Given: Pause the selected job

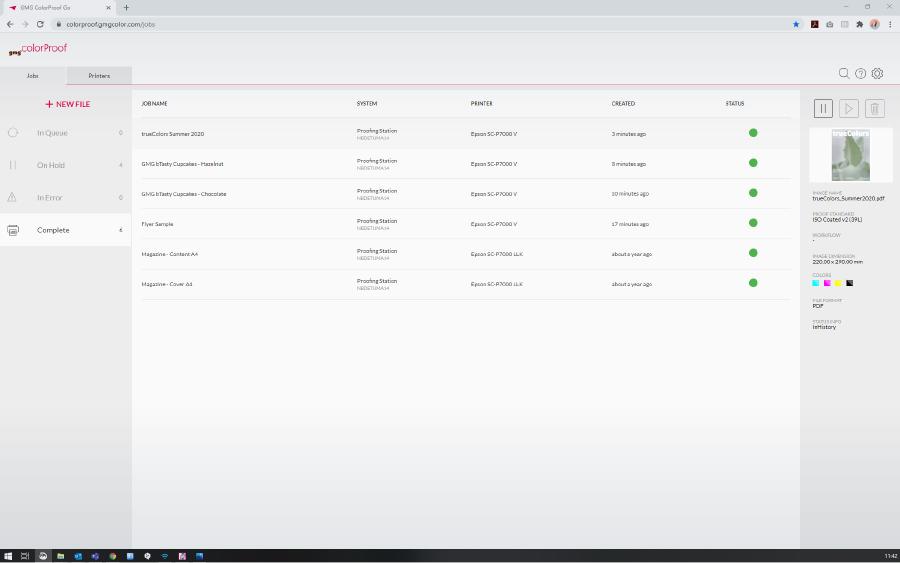Looking at the screenshot, I should 823,109.
